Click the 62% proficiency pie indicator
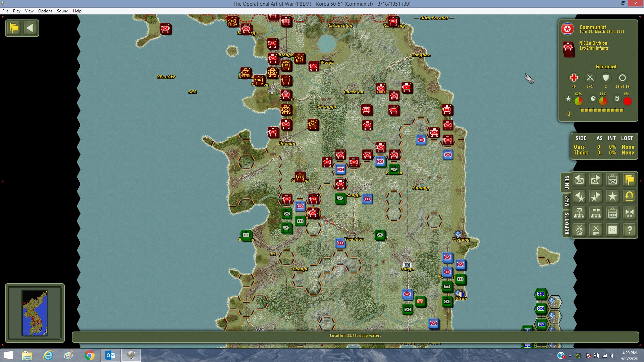The height and width of the screenshot is (362, 644). click(x=579, y=101)
